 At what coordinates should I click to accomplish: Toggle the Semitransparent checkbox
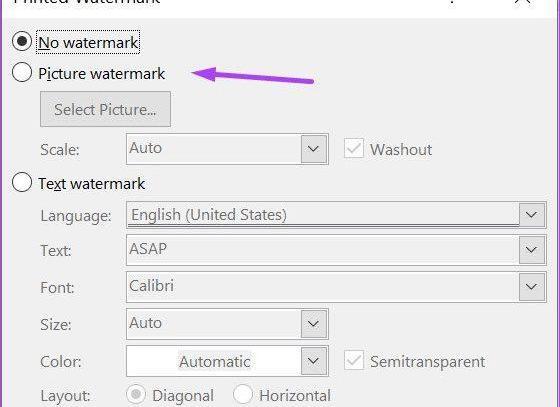pyautogui.click(x=354, y=360)
